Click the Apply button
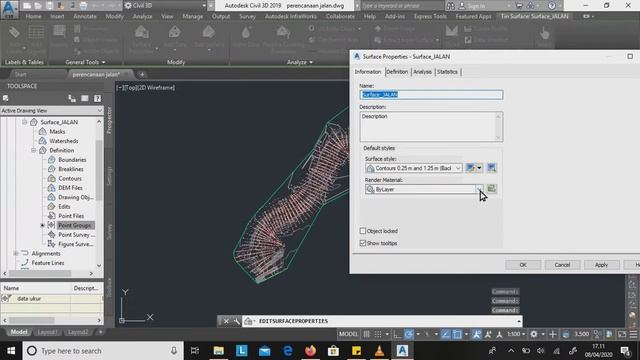This screenshot has width=640, height=360. [x=601, y=265]
